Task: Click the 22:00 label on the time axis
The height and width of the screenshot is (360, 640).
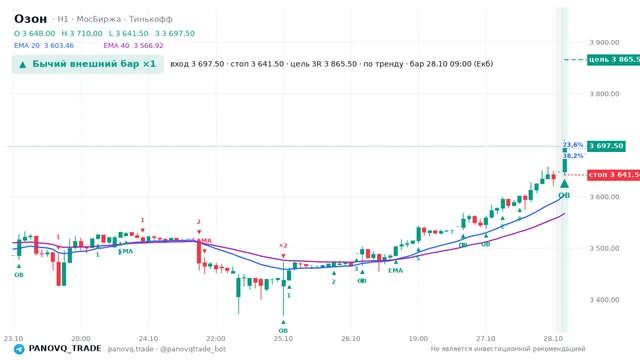Action: click(x=216, y=339)
